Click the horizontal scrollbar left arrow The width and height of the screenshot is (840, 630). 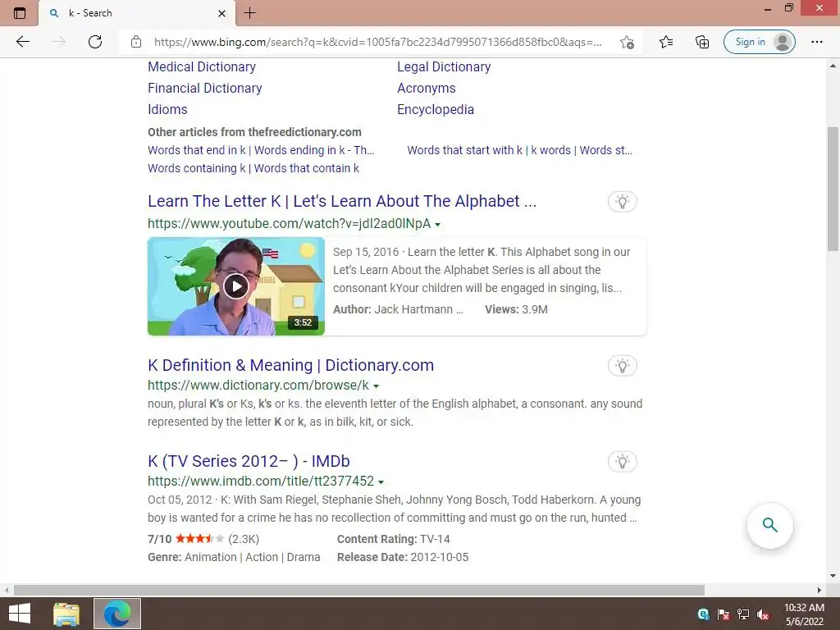(7, 590)
